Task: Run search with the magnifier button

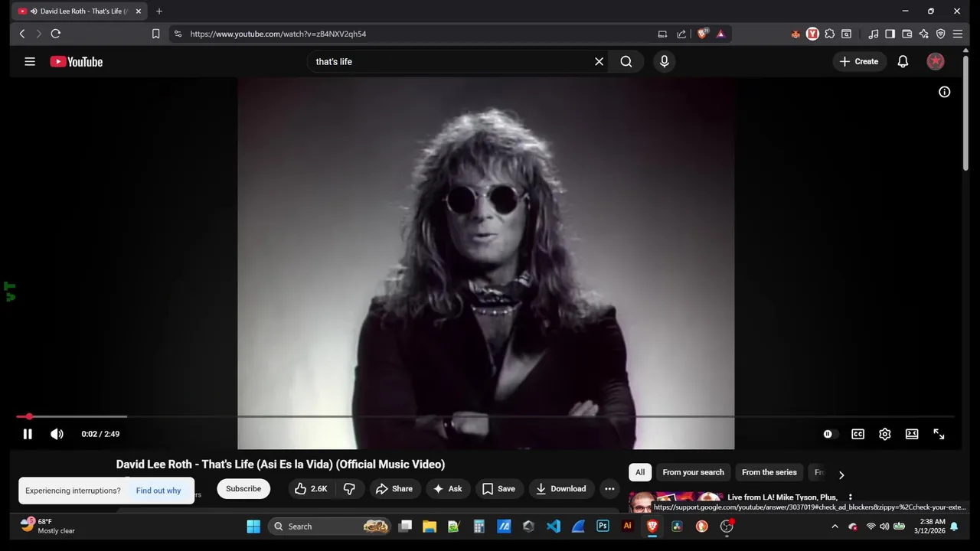Action: [x=626, y=61]
